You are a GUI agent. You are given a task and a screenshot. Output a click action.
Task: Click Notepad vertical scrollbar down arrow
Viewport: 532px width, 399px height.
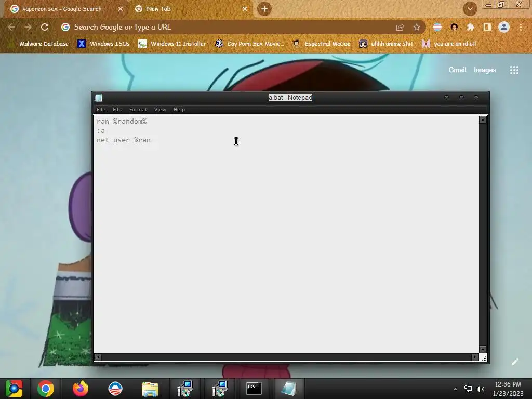(x=483, y=350)
